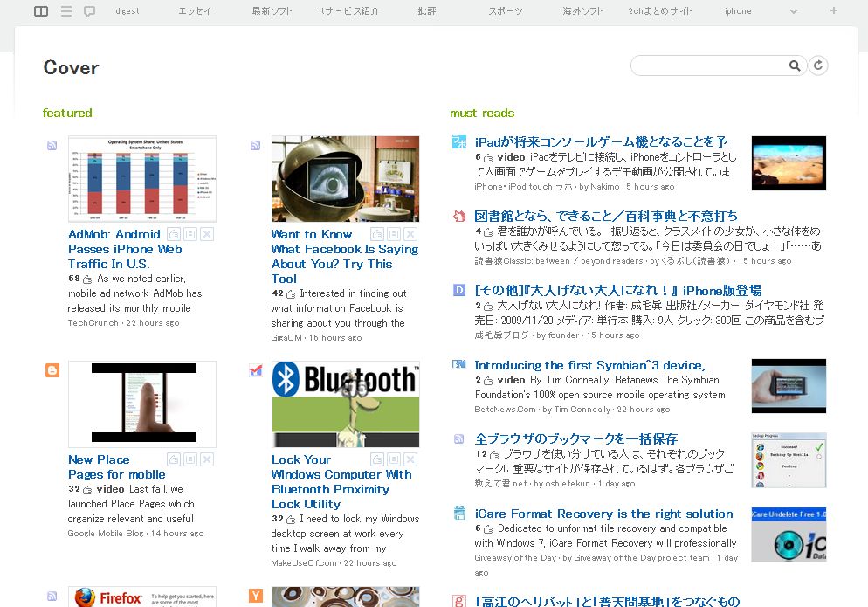
Task: Open 図書館となら、できること headline
Action: coord(606,216)
